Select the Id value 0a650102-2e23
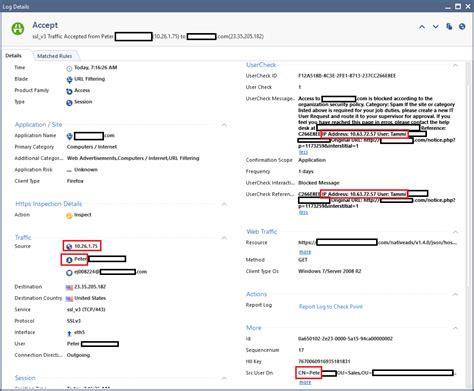The image size is (474, 391). tap(345, 339)
